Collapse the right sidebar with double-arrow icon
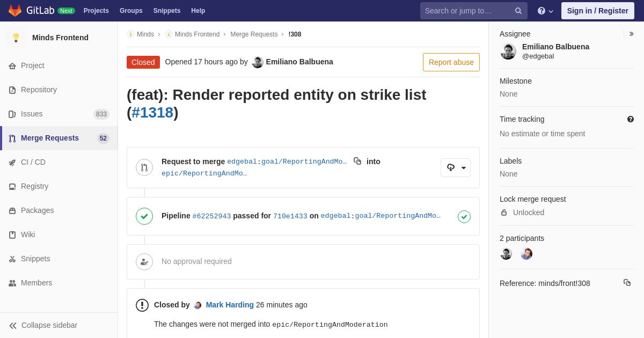The image size is (644, 338). tap(631, 34)
